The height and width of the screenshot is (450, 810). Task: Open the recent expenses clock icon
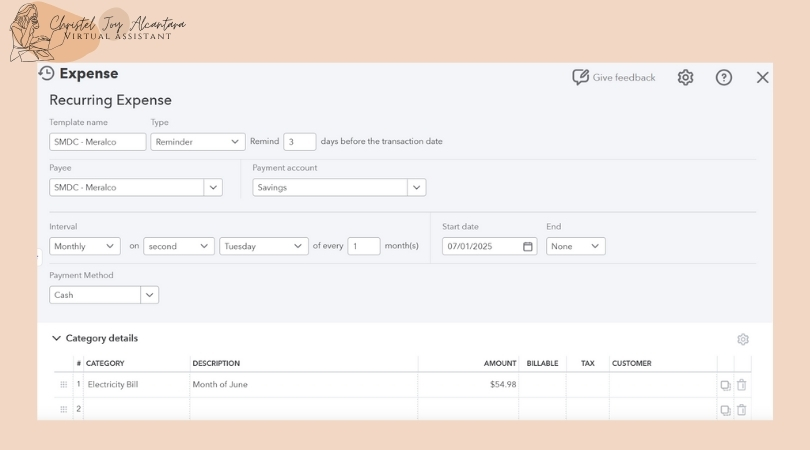(x=46, y=74)
